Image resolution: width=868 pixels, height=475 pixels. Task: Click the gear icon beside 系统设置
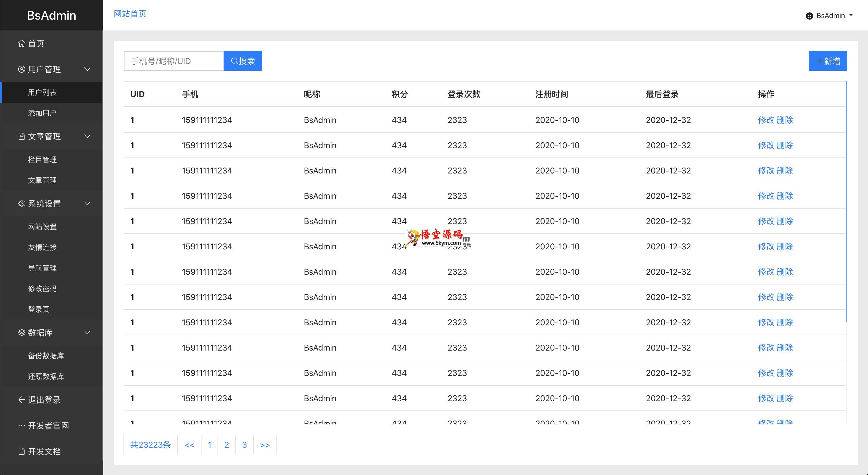[x=21, y=203]
